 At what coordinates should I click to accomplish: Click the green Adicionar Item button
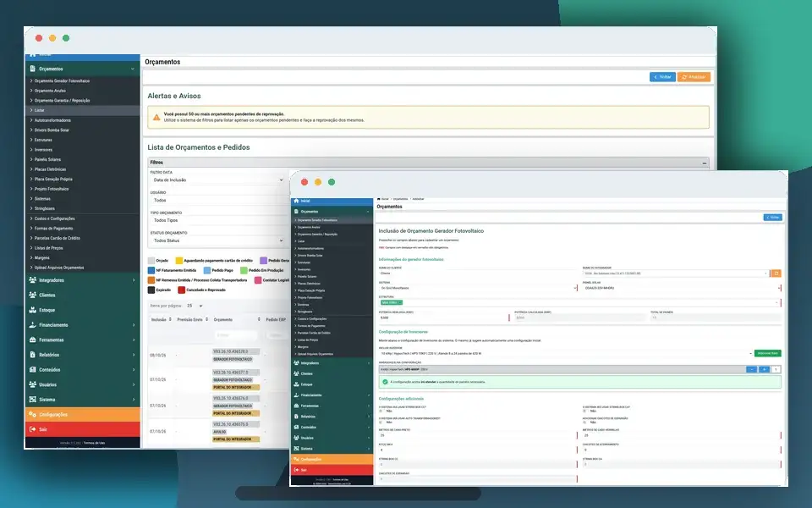[767, 354]
